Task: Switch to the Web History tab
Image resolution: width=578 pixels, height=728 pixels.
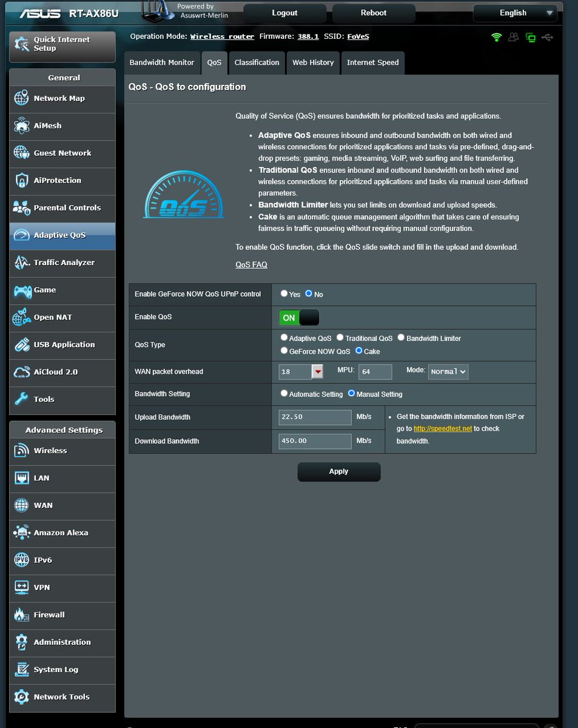Action: tap(313, 62)
